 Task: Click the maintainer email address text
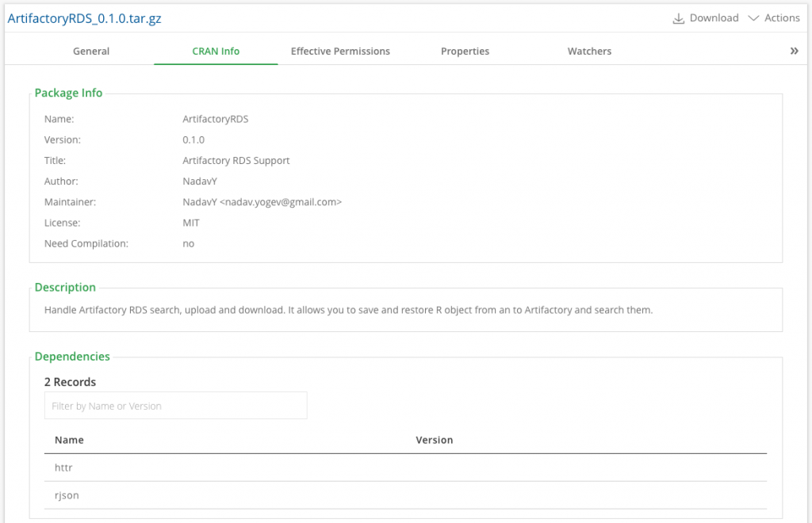point(281,202)
